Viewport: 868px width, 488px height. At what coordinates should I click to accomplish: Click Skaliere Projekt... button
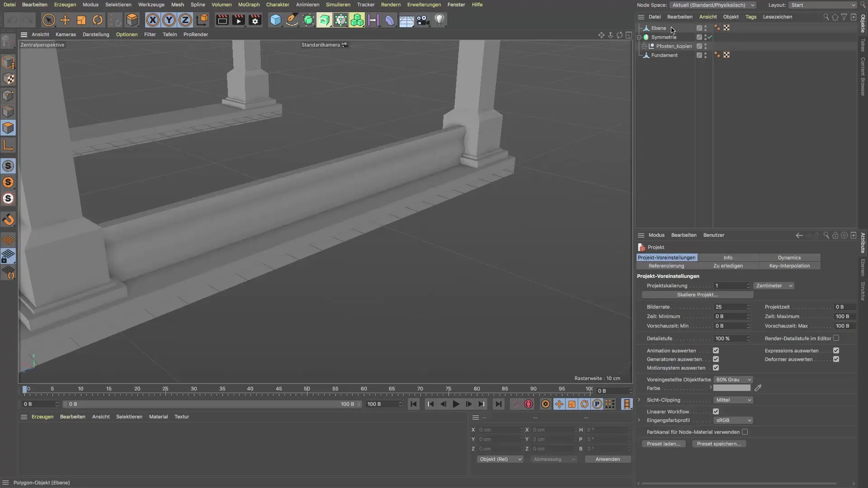(x=698, y=295)
